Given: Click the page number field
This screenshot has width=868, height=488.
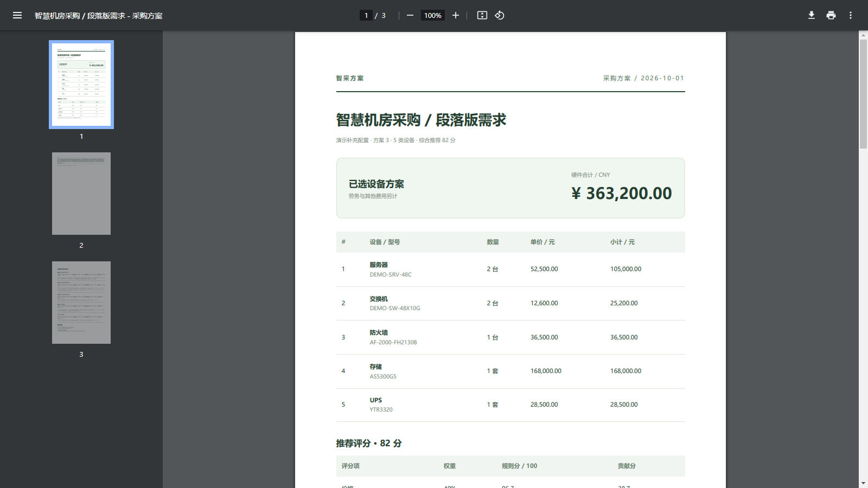Looking at the screenshot, I should [366, 15].
